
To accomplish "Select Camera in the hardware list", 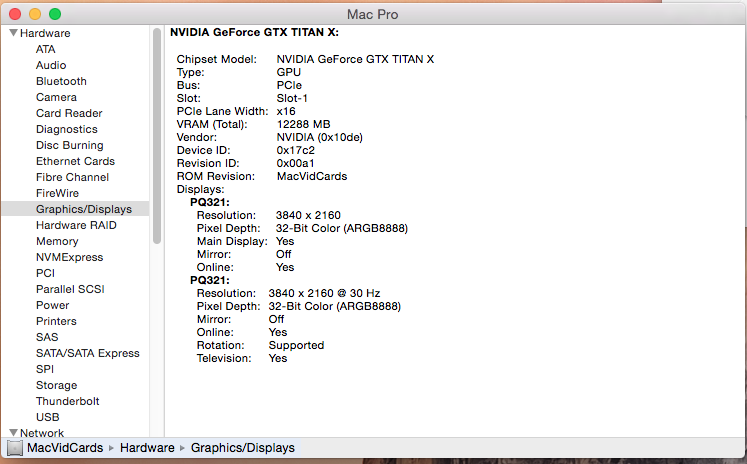I will tap(56, 97).
